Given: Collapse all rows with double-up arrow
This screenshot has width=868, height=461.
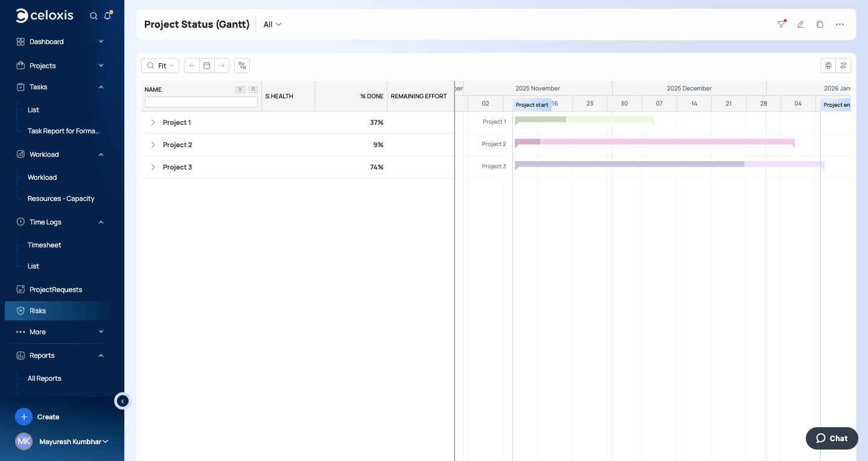Looking at the screenshot, I should point(253,89).
